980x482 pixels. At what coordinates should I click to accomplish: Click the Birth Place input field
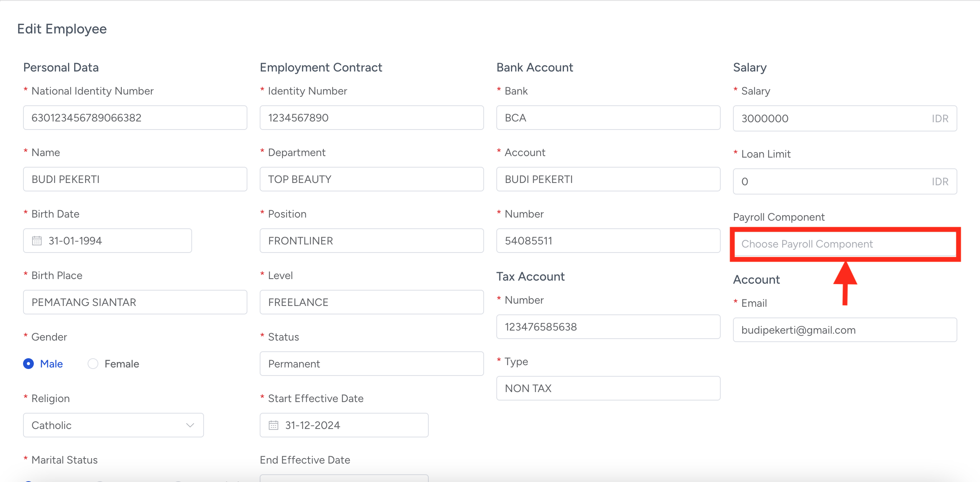(135, 302)
